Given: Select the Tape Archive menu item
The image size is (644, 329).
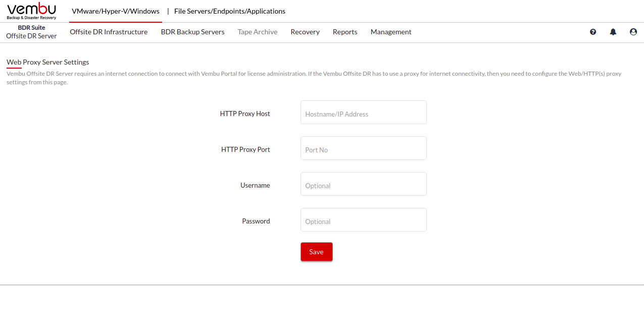Looking at the screenshot, I should tap(258, 32).
